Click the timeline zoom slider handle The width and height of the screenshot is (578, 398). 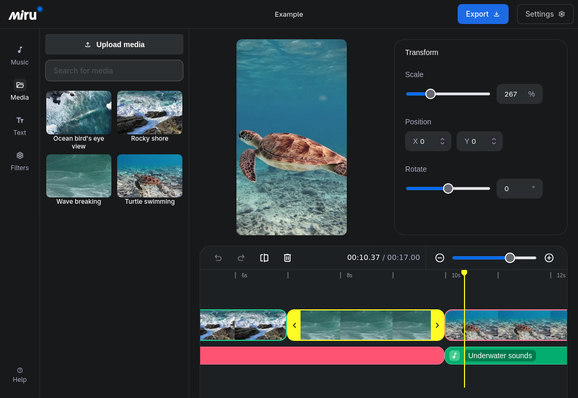tap(510, 258)
